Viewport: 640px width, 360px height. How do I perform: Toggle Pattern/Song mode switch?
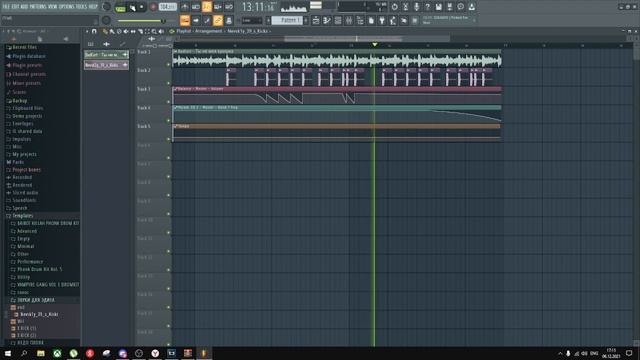click(120, 8)
